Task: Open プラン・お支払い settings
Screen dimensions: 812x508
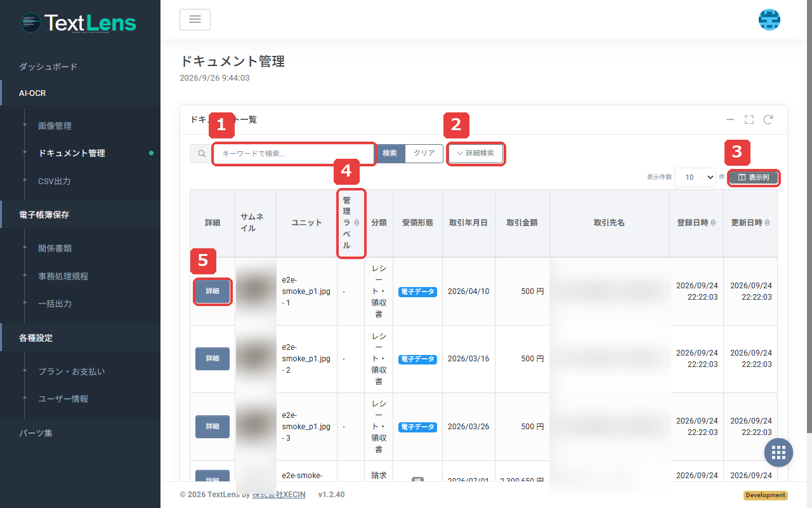Action: point(72,371)
